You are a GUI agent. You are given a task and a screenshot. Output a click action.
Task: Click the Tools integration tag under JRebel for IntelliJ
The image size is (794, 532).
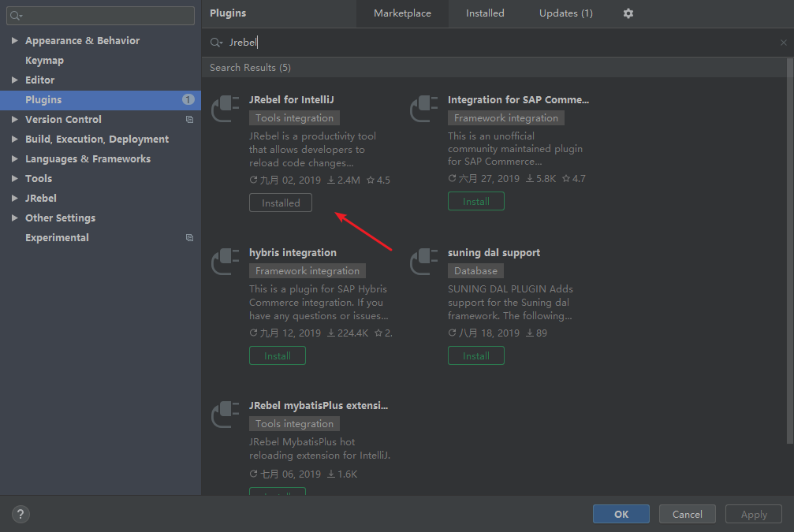pyautogui.click(x=294, y=118)
